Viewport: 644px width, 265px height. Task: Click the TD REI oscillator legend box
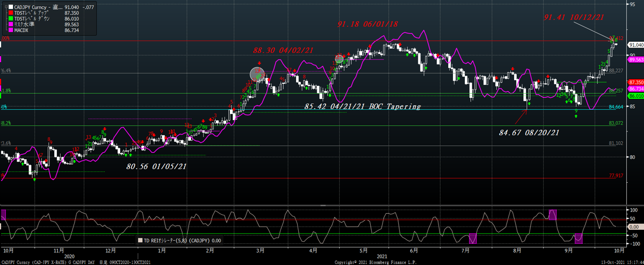pos(140,240)
